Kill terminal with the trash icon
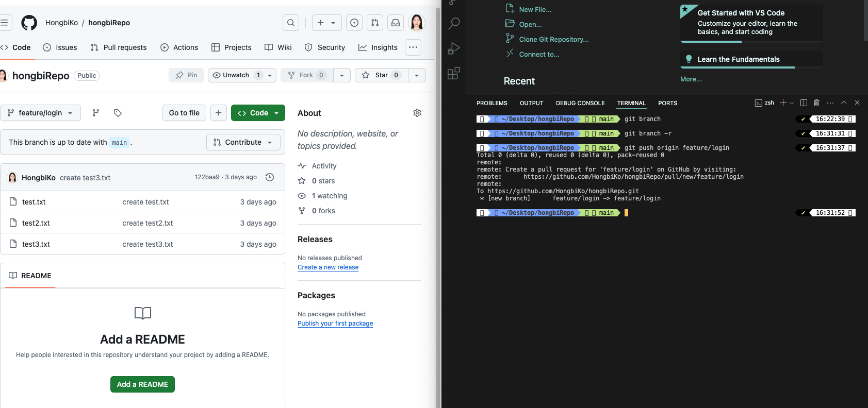Screen dimensions: 868x408 [x=816, y=103]
